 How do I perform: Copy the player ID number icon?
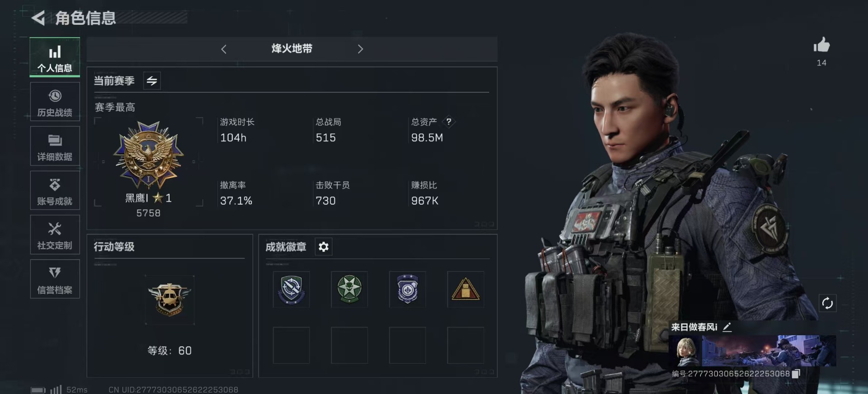796,374
